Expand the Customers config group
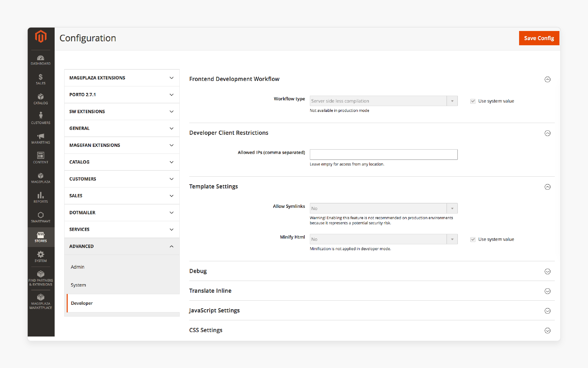The image size is (588, 368). 122,179
